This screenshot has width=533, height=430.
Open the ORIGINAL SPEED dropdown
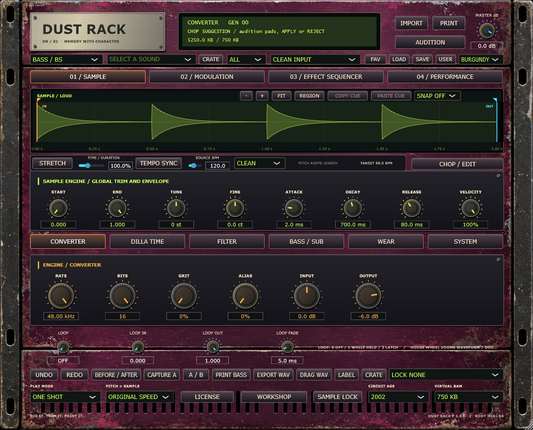tap(140, 397)
